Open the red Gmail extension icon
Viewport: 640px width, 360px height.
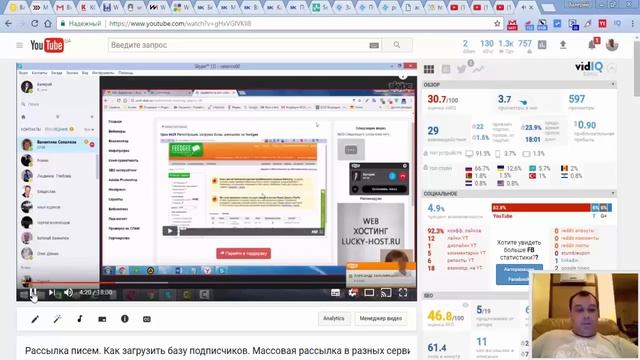512,24
